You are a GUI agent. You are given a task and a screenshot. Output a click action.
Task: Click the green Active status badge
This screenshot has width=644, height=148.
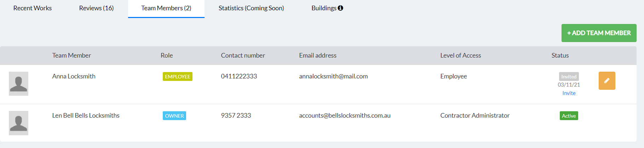[x=569, y=116]
